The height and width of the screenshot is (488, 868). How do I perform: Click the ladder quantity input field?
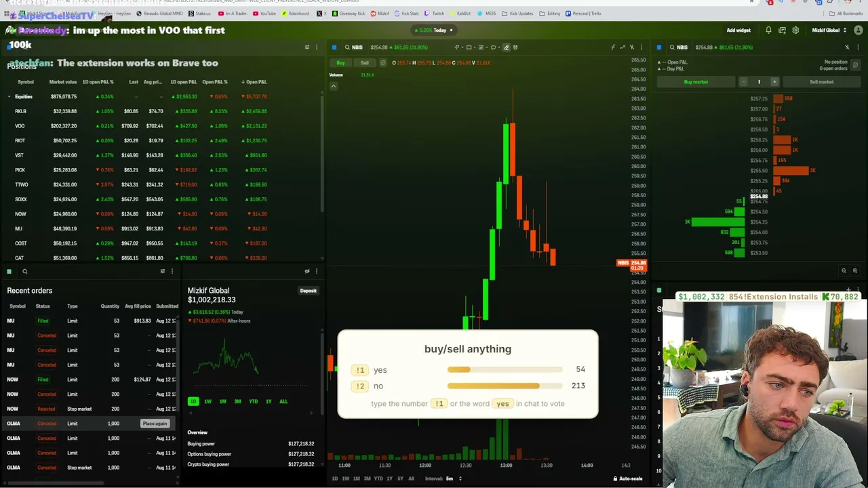tap(759, 82)
